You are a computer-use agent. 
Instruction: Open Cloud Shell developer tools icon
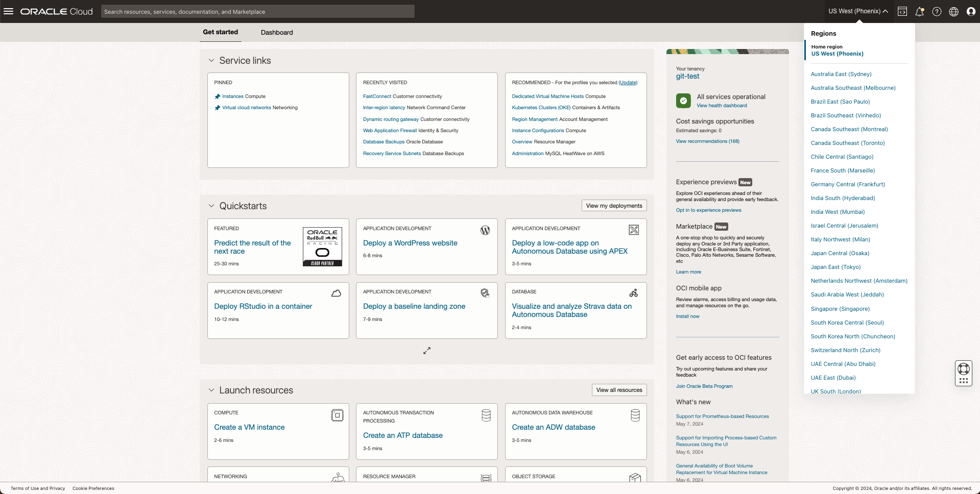click(902, 12)
